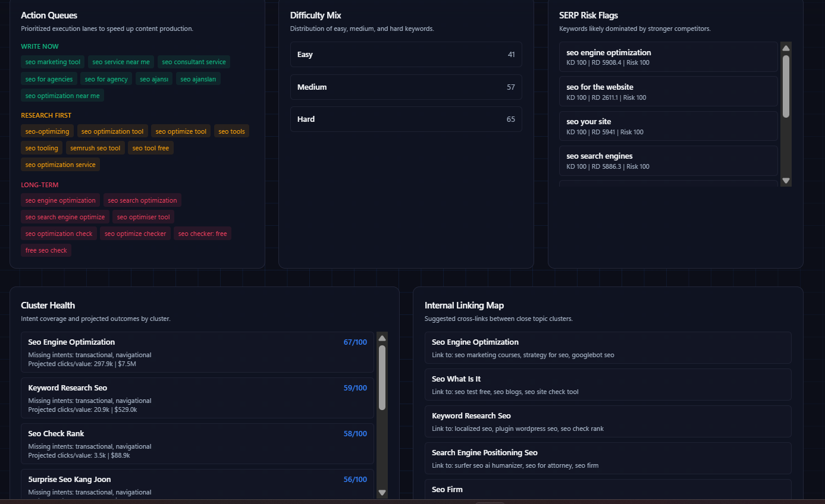
Task: Pick the 'seo optimization near me' chip
Action: coord(62,95)
